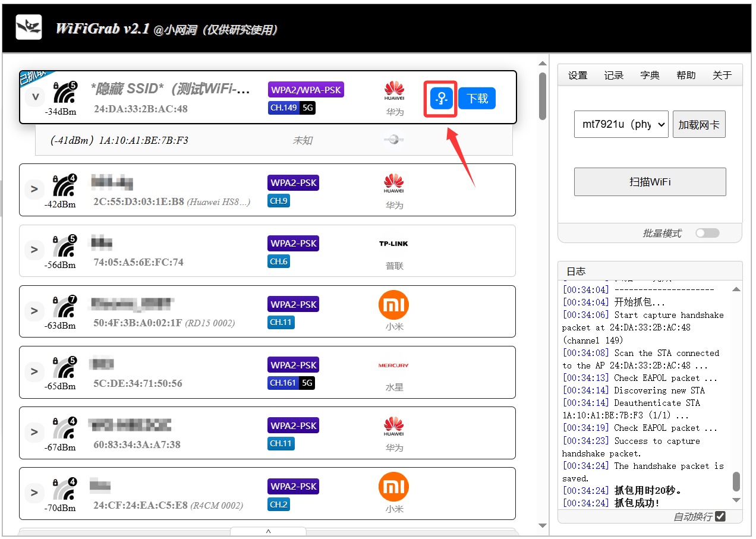Screen dimensions: 756x539
Task: Click the network list scroll down arrow
Action: [x=542, y=525]
